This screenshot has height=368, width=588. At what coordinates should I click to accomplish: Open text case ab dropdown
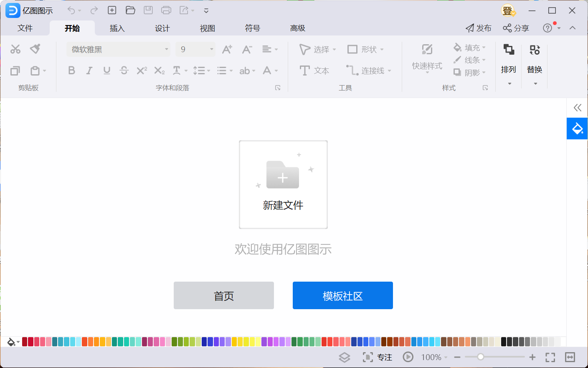(247, 71)
